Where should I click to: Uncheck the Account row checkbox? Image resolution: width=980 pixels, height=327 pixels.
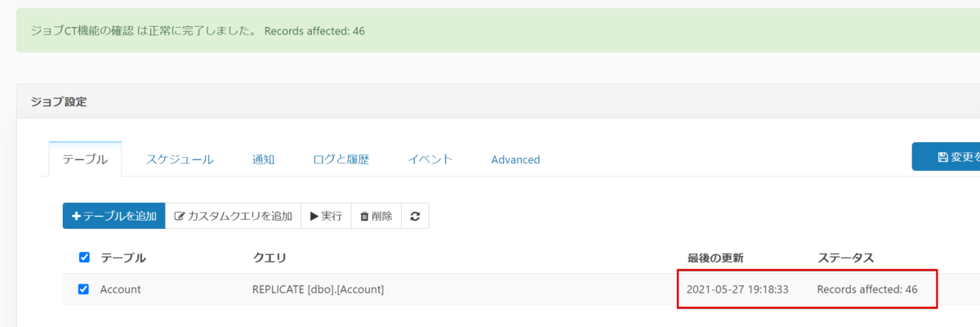tap(84, 289)
